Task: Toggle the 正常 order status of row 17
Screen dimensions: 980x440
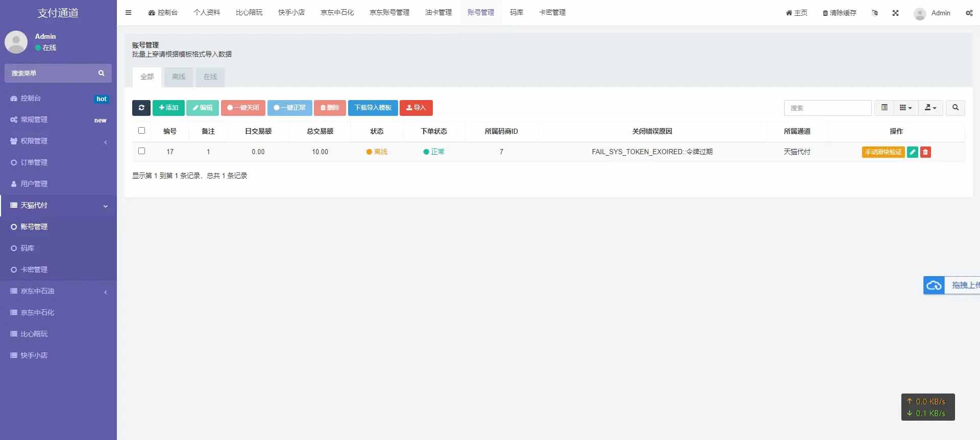Action: pyautogui.click(x=434, y=152)
